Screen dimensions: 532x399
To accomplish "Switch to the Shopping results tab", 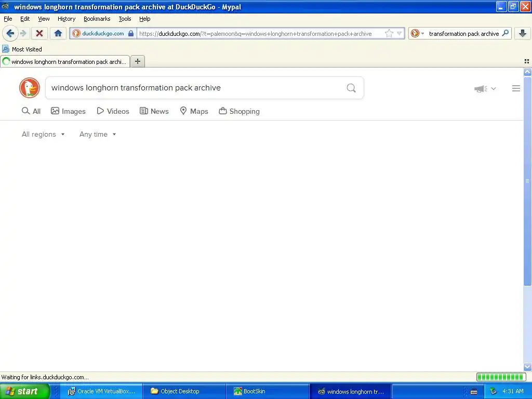I will (x=239, y=111).
